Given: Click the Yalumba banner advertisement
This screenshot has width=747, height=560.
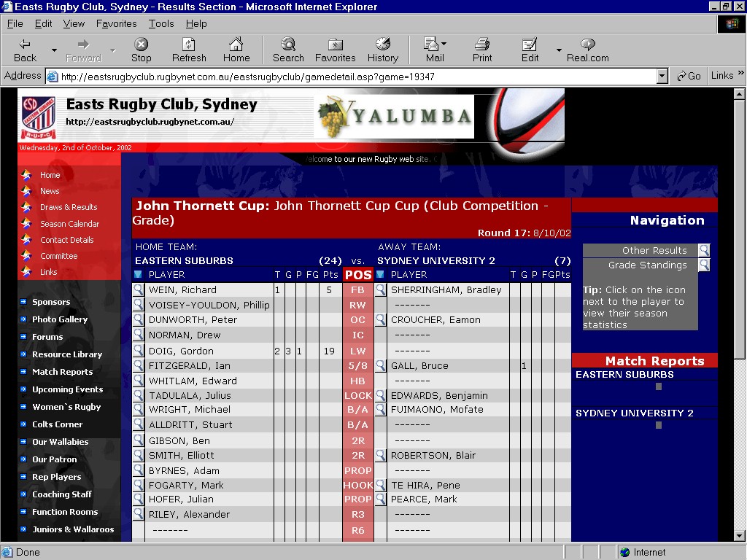Looking at the screenshot, I should point(395,117).
